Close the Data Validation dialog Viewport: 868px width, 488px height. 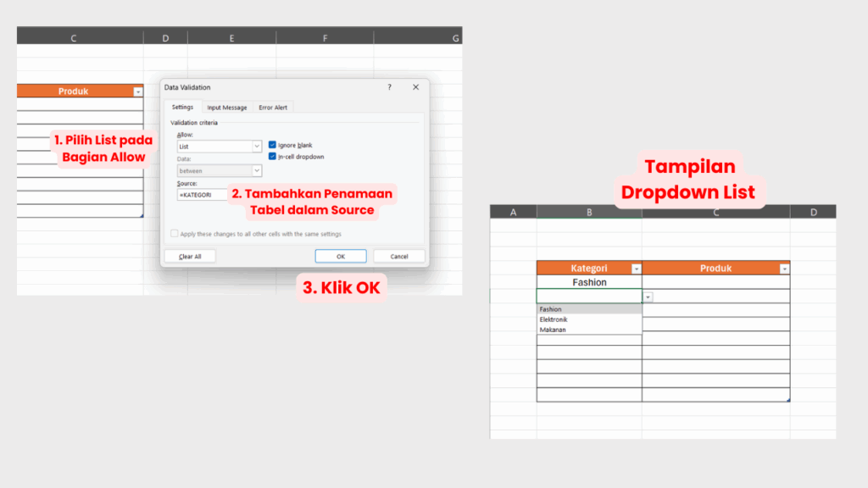(x=415, y=87)
